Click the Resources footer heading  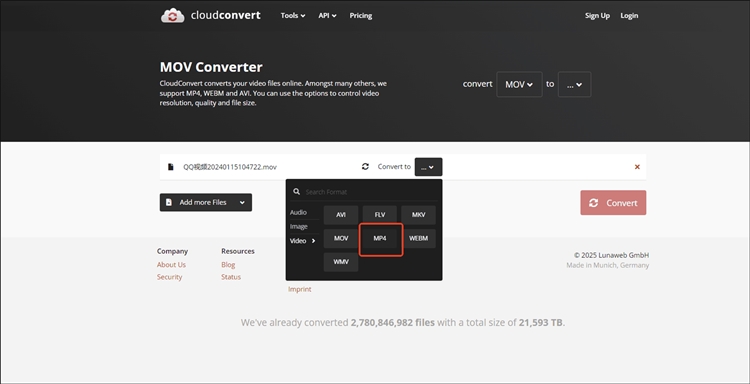pyautogui.click(x=238, y=251)
